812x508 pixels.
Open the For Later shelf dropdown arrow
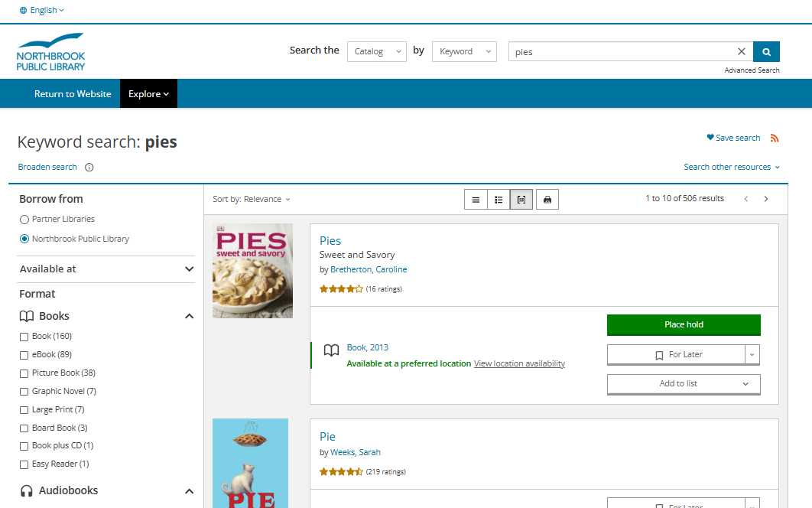point(752,354)
